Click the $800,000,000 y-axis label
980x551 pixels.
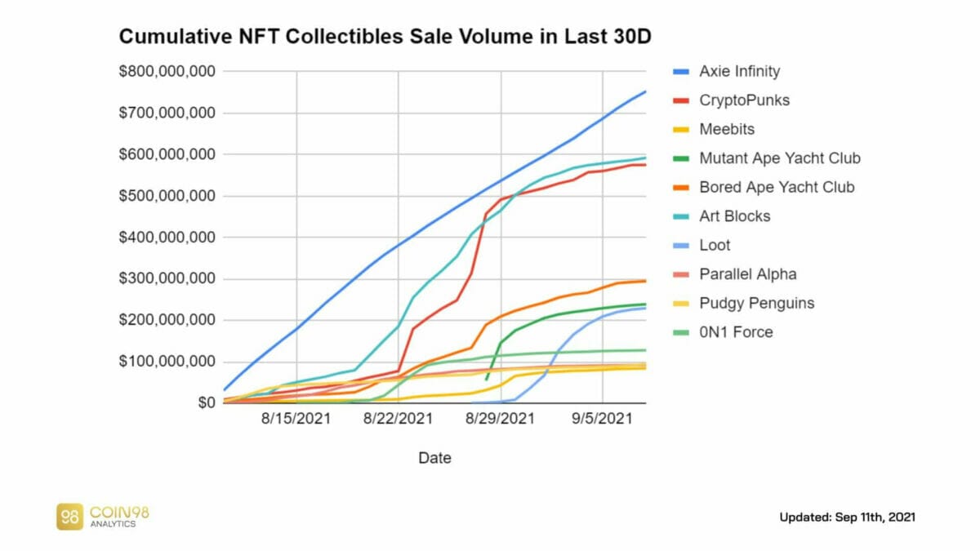(167, 72)
